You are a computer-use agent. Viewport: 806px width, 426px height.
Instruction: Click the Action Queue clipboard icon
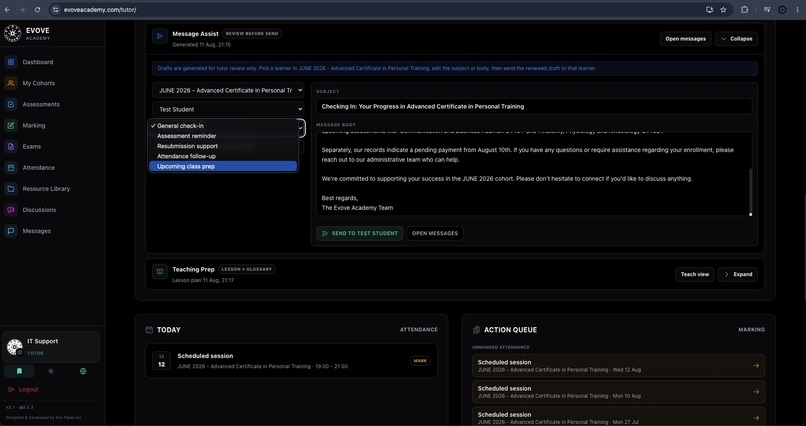(x=476, y=330)
